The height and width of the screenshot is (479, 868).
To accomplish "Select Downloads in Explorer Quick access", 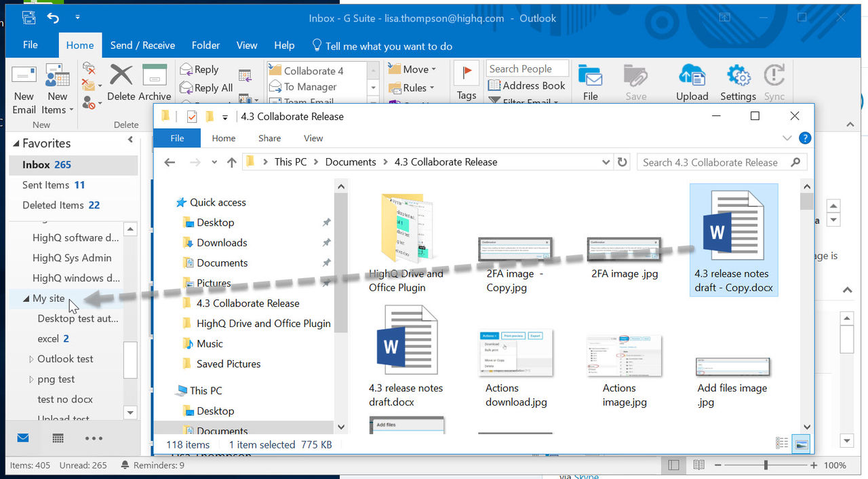I will (222, 243).
